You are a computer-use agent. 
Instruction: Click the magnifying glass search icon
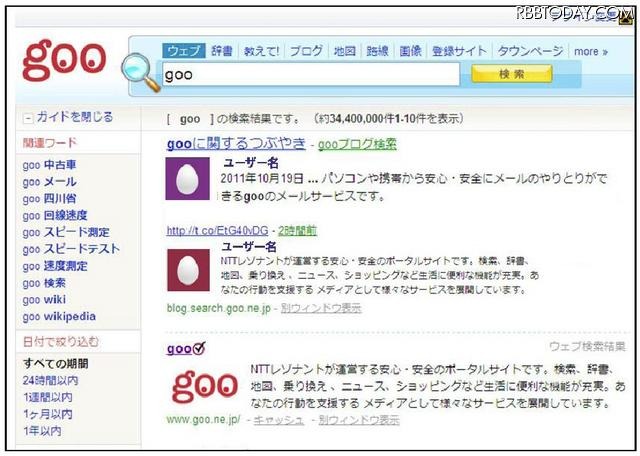click(x=140, y=72)
